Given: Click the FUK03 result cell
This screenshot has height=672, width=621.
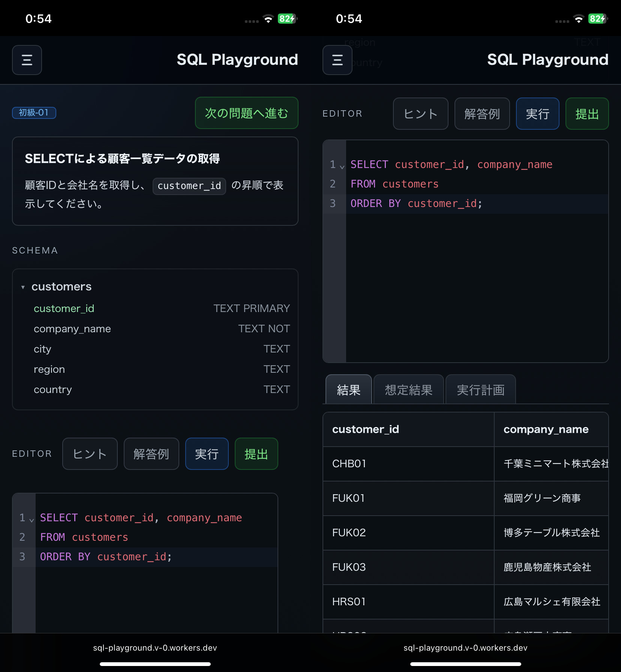Looking at the screenshot, I should click(x=408, y=567).
